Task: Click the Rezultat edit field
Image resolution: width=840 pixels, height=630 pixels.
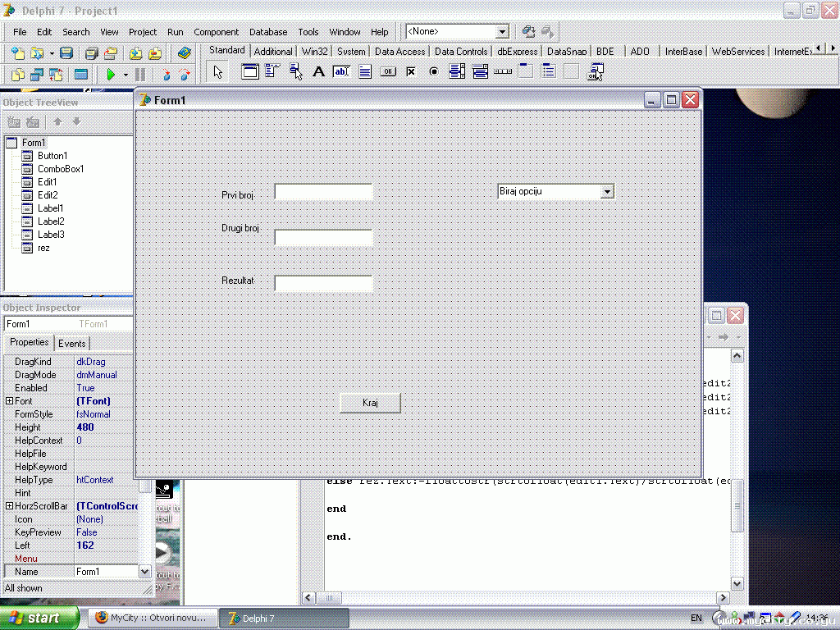Action: 323,283
